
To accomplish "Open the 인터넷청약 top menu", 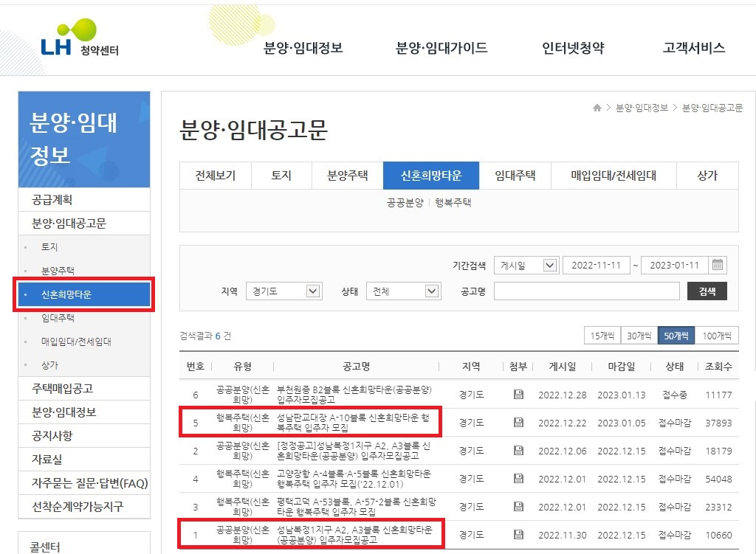I will click(x=572, y=46).
